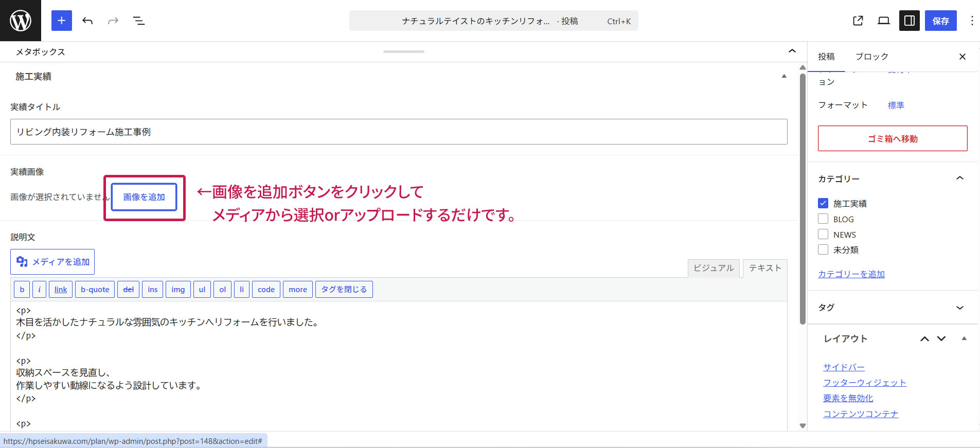Click the metabox vertical scrollbar
This screenshot has height=448, width=980.
pyautogui.click(x=803, y=199)
